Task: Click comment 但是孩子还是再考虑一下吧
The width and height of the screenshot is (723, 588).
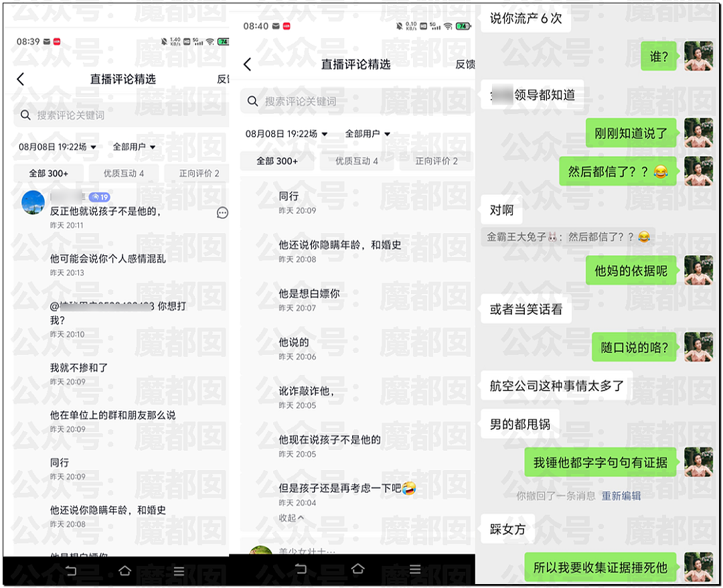Action: 347,488
